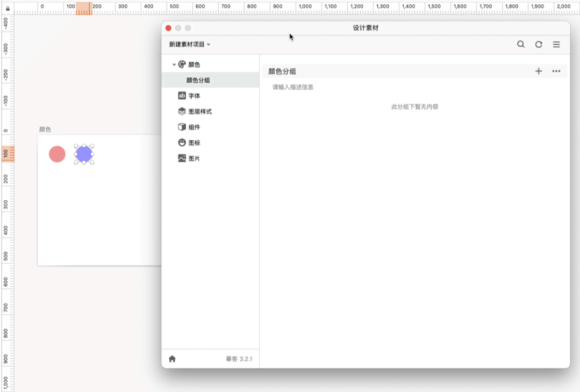Click the 摹客 3.2.1 version text
This screenshot has width=580, height=392.
(239, 359)
